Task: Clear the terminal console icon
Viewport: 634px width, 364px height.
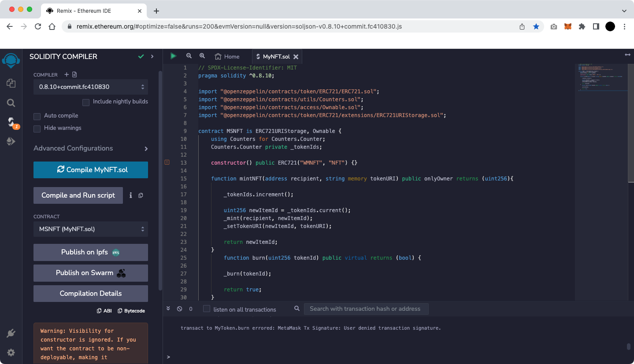Action: [x=179, y=309]
